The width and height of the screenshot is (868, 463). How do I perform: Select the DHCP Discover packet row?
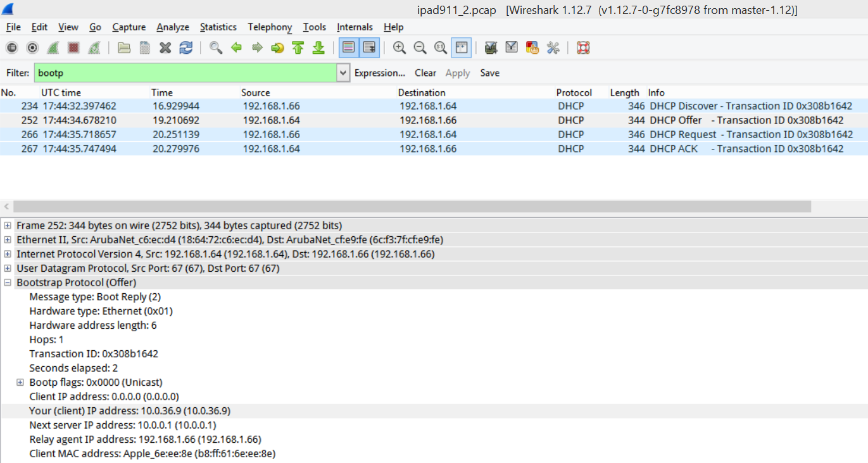point(434,106)
